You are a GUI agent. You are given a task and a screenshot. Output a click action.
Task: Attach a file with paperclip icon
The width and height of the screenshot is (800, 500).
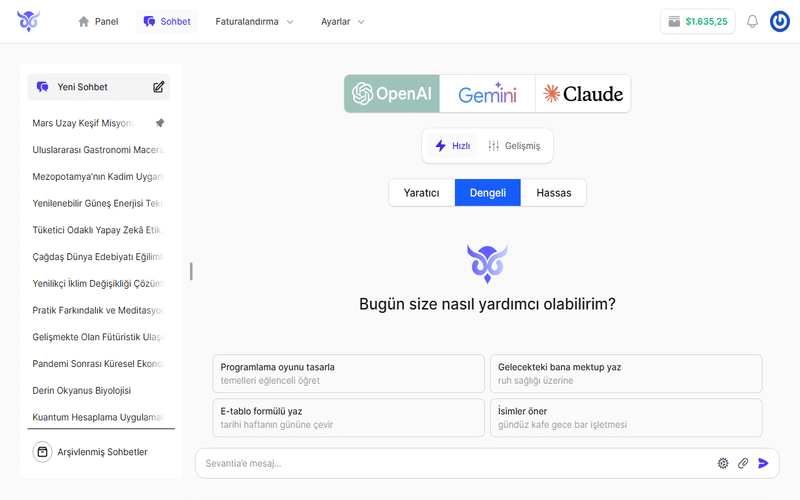click(743, 463)
